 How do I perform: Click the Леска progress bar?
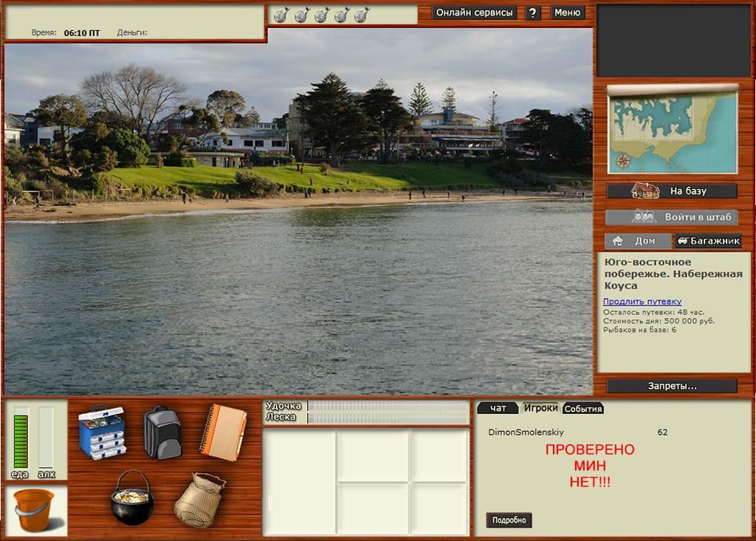pyautogui.click(x=388, y=418)
